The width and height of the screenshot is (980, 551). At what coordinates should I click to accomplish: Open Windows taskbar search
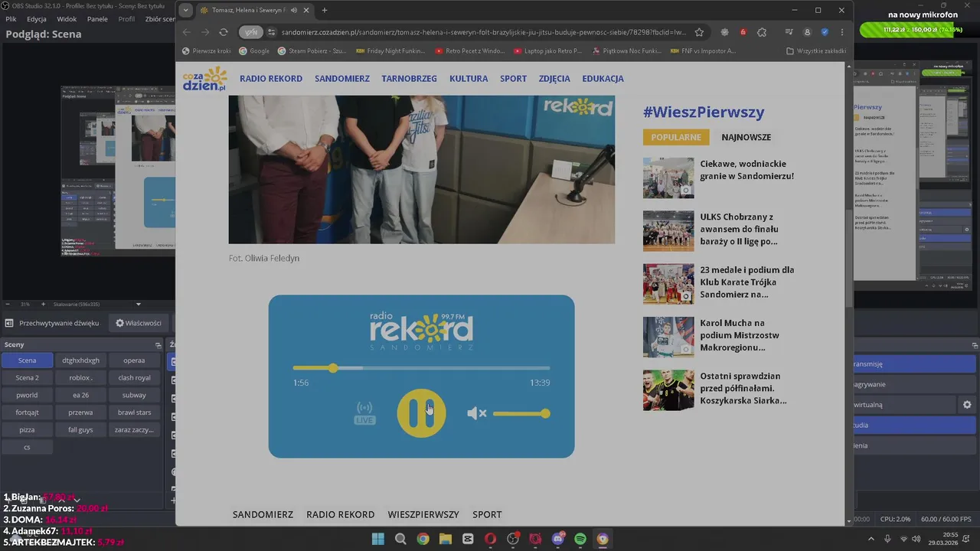pos(400,539)
